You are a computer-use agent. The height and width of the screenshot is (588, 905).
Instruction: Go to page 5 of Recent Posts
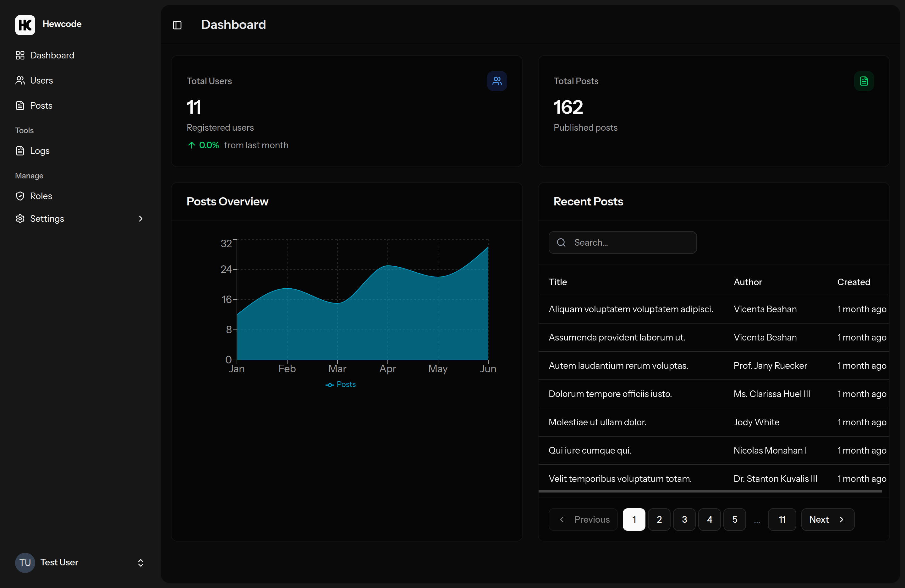click(x=735, y=519)
